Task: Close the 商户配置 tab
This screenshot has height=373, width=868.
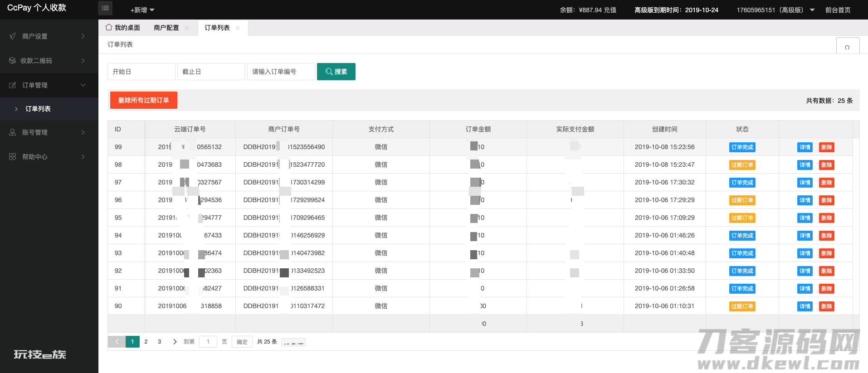Action: click(x=187, y=28)
